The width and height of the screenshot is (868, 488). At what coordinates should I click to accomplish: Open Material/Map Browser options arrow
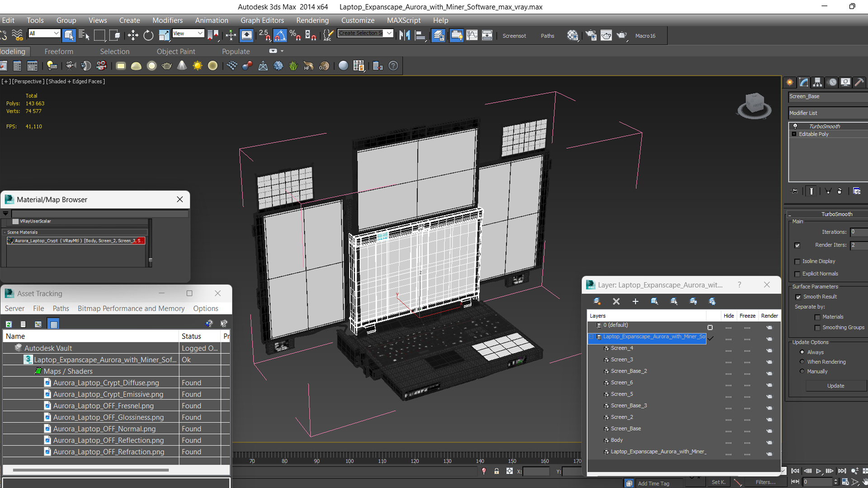(x=5, y=213)
